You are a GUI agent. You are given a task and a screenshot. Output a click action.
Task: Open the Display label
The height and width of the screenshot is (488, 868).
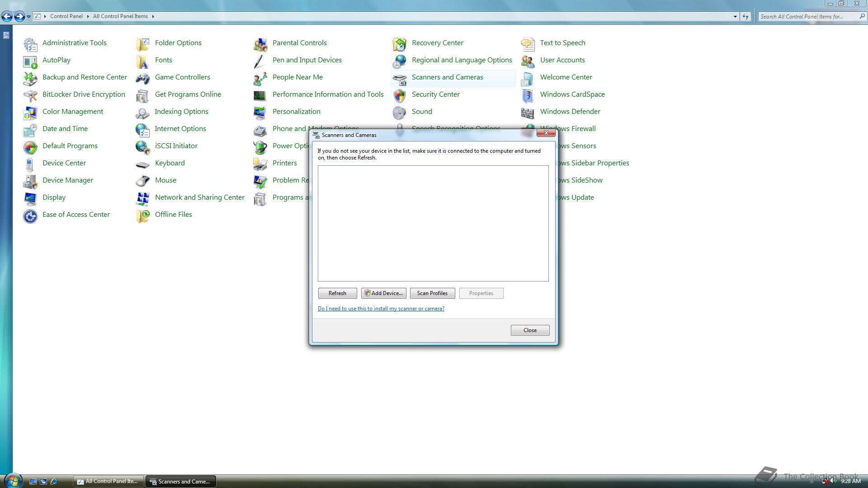(54, 197)
